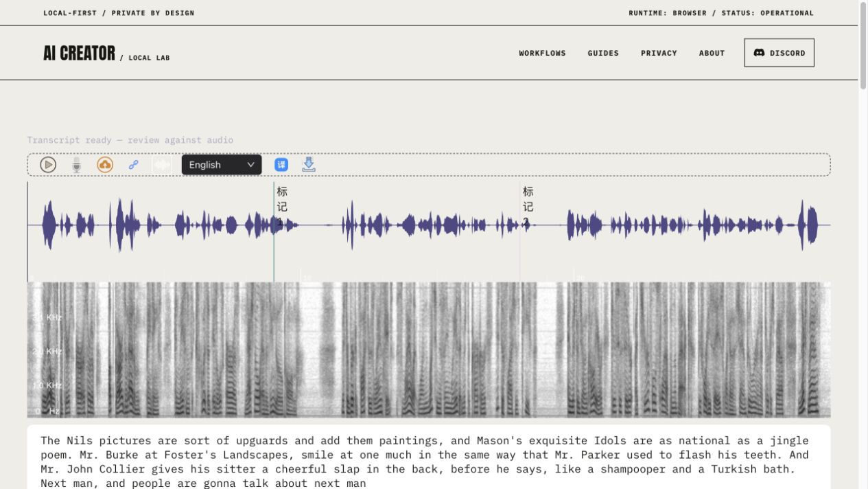Open the About page link
Image resolution: width=868 pixels, height=489 pixels.
(x=712, y=53)
